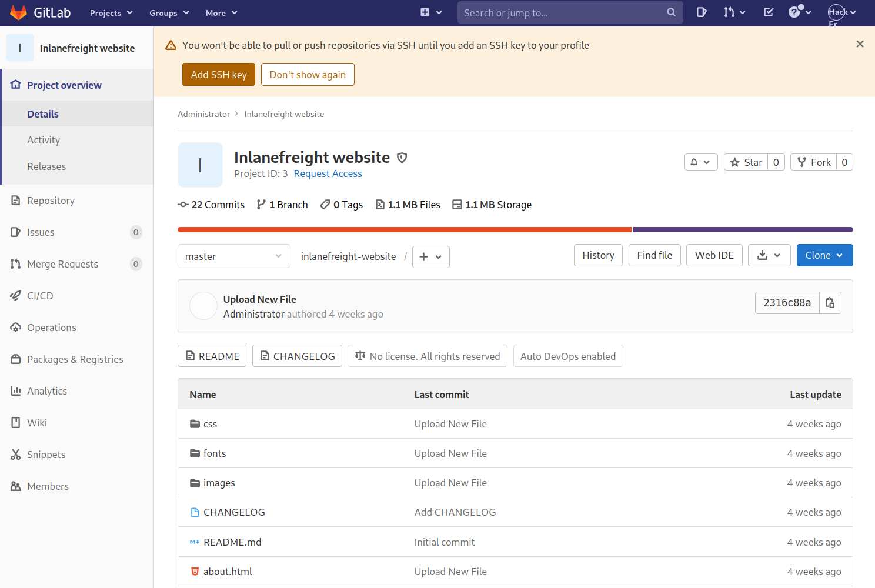875x588 pixels.
Task: Click the repository languages color bar
Action: [x=515, y=229]
